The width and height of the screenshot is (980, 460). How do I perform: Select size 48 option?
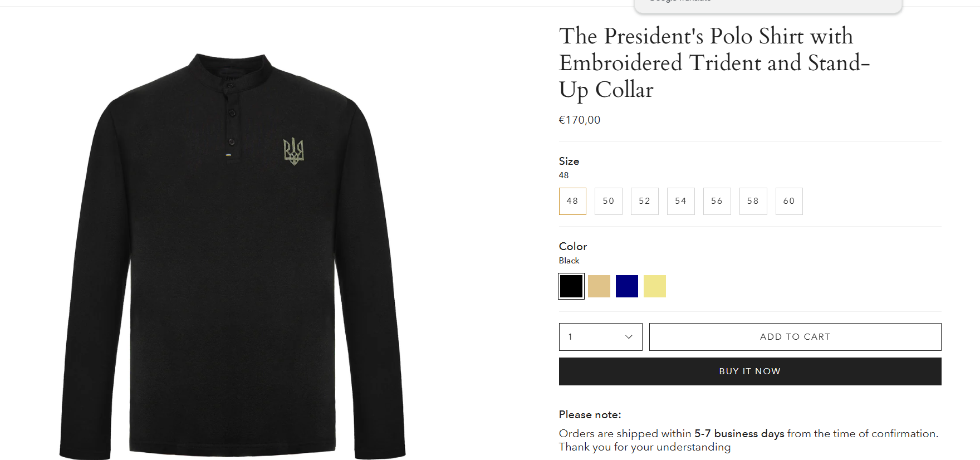pos(572,201)
